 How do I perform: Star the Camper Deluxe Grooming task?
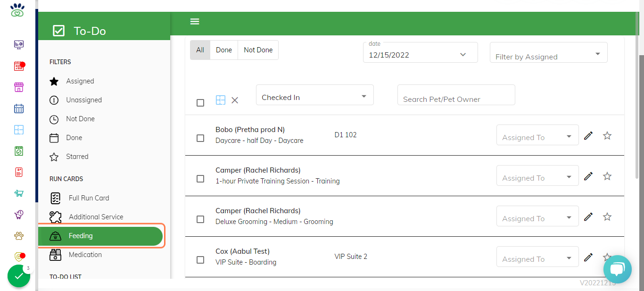607,217
